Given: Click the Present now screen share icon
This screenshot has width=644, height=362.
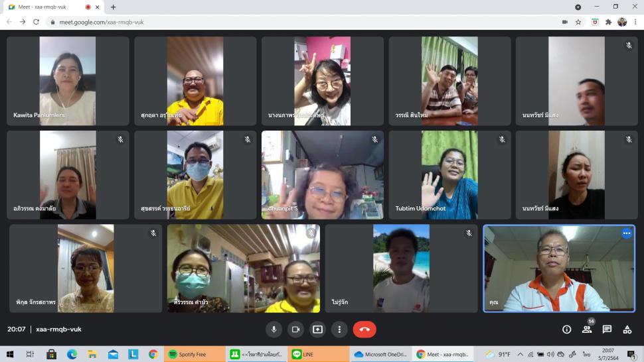Looking at the screenshot, I should tap(317, 330).
